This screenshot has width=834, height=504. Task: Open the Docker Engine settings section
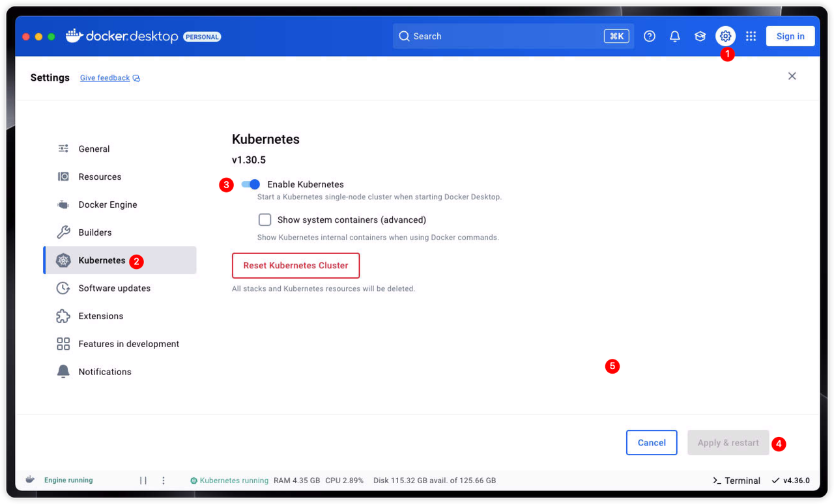pyautogui.click(x=120, y=204)
